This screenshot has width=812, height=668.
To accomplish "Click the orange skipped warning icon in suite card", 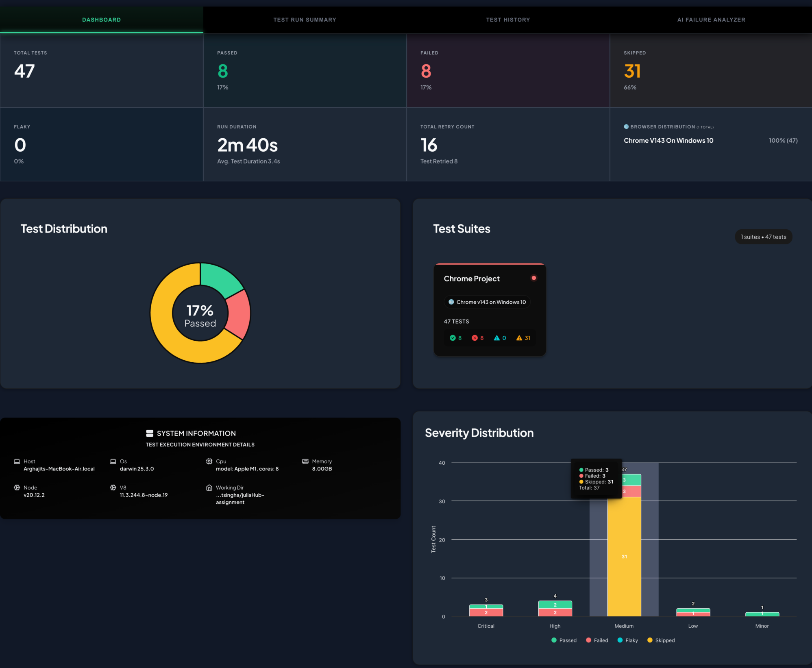I will (x=519, y=338).
